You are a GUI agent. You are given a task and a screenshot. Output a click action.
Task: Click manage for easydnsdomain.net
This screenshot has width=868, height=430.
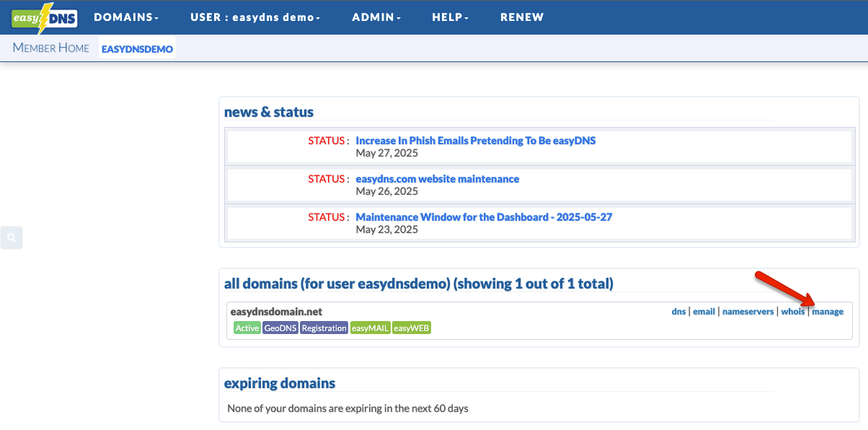828,312
